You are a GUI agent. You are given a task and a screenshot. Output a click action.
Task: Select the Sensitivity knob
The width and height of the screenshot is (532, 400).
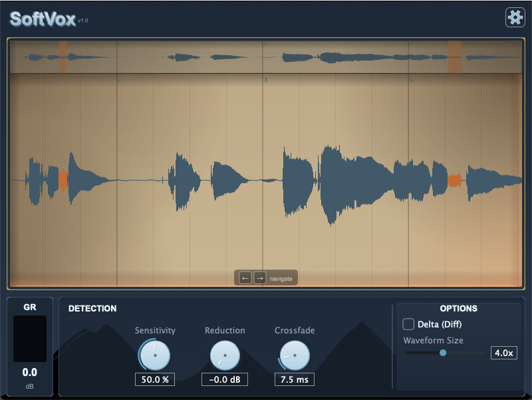[x=154, y=356]
